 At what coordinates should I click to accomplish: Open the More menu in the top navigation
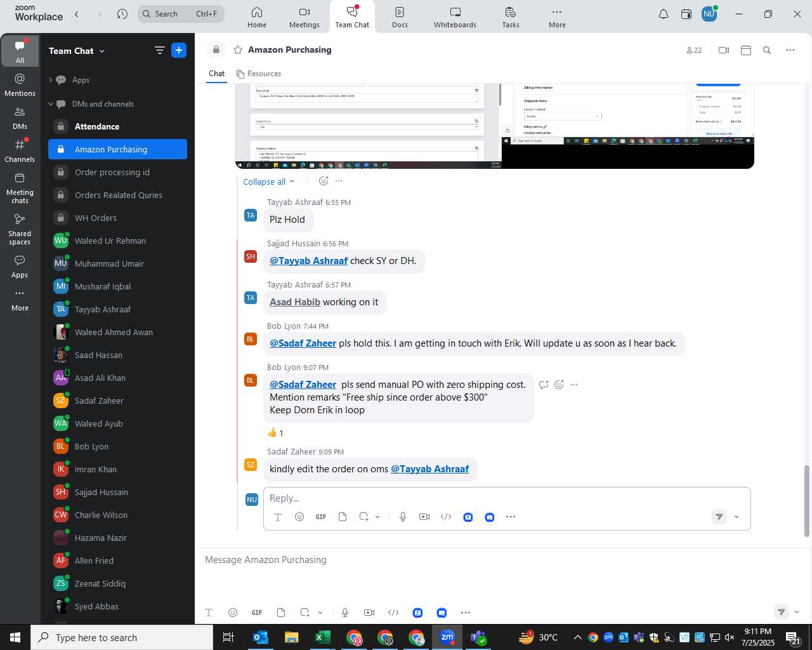coord(557,17)
